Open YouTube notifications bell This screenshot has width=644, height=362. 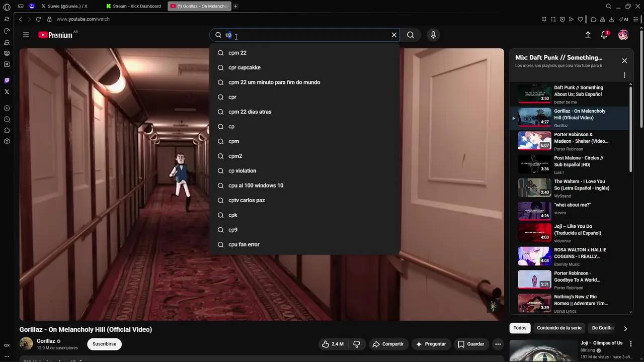point(604,35)
